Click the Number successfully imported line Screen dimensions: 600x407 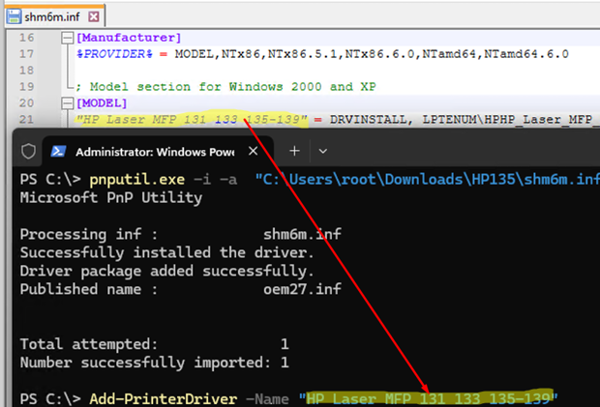coord(154,362)
